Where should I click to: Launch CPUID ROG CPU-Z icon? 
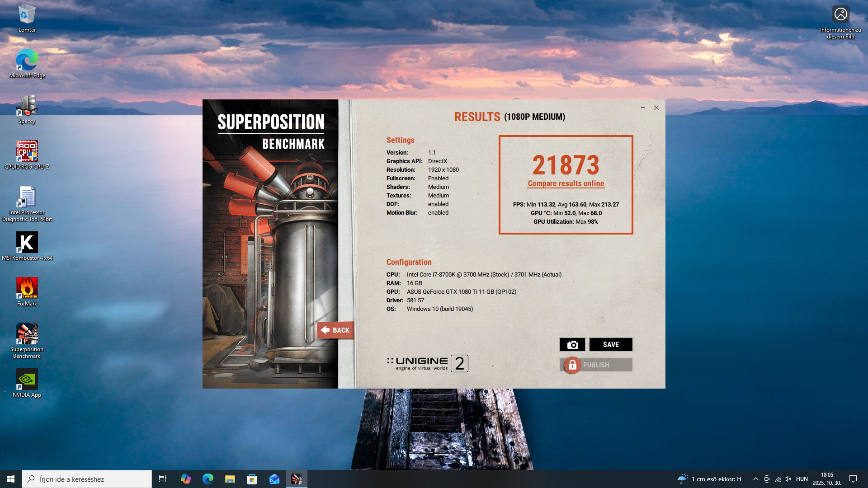(x=27, y=151)
